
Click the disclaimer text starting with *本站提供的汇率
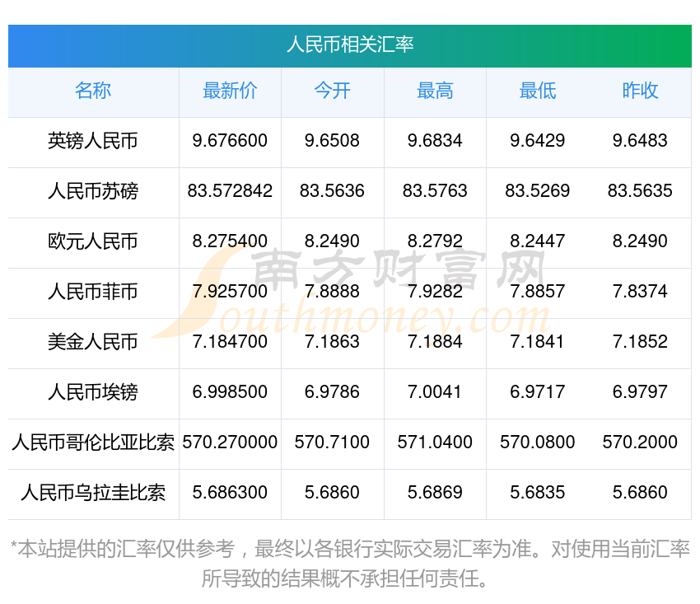pos(350,564)
